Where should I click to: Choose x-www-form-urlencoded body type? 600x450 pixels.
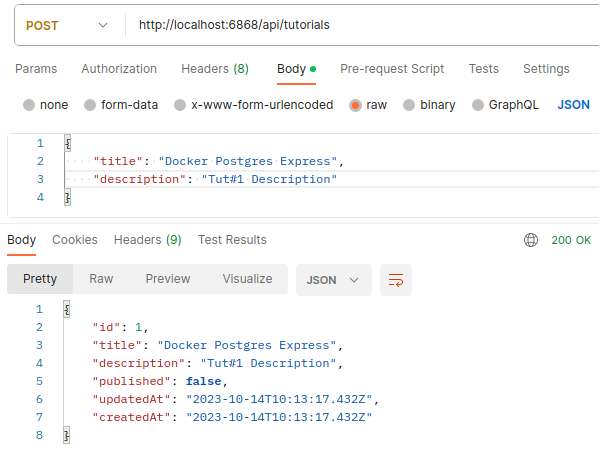180,105
